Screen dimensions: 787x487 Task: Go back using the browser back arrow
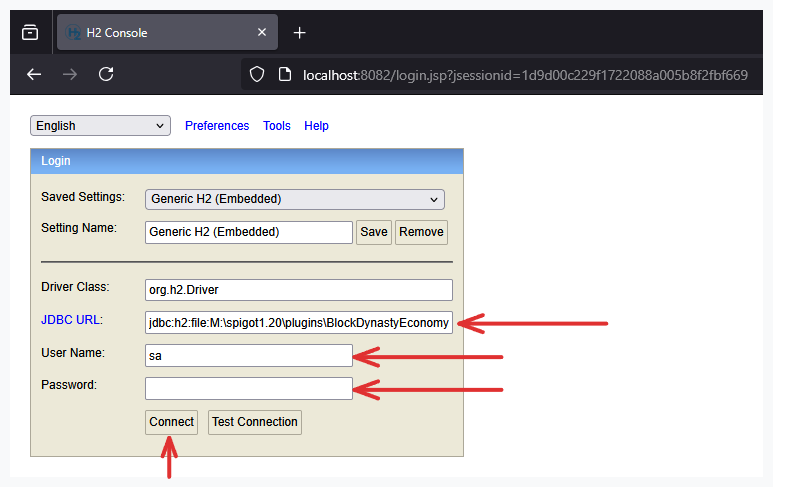[34, 74]
